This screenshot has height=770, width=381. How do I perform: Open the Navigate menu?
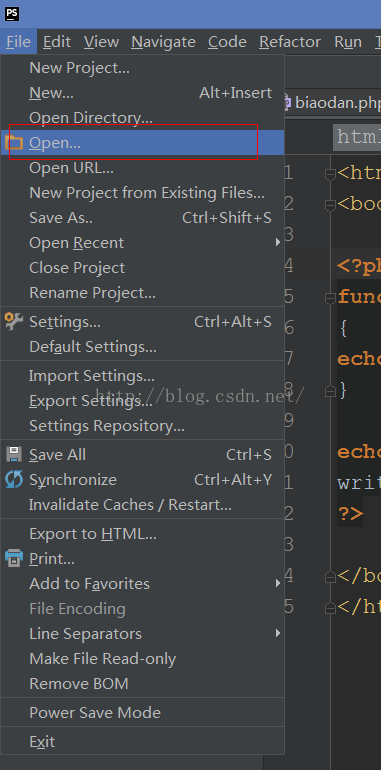(x=163, y=42)
